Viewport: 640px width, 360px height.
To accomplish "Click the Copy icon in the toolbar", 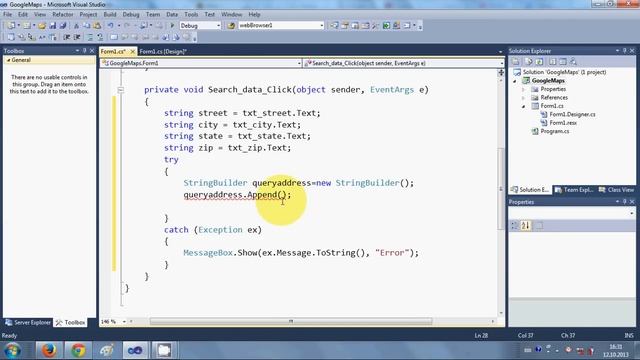I will point(87,26).
